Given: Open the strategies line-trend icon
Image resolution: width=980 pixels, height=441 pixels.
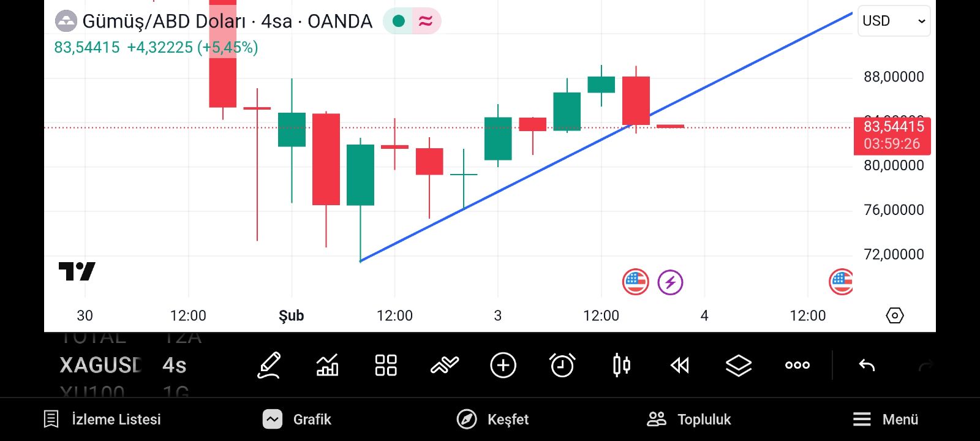Looking at the screenshot, I should tap(445, 366).
